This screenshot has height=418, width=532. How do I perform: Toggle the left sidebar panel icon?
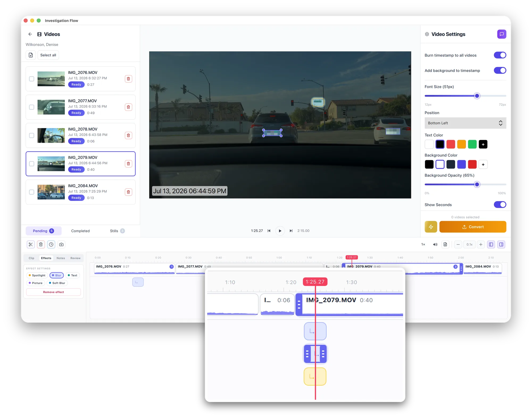coord(491,244)
